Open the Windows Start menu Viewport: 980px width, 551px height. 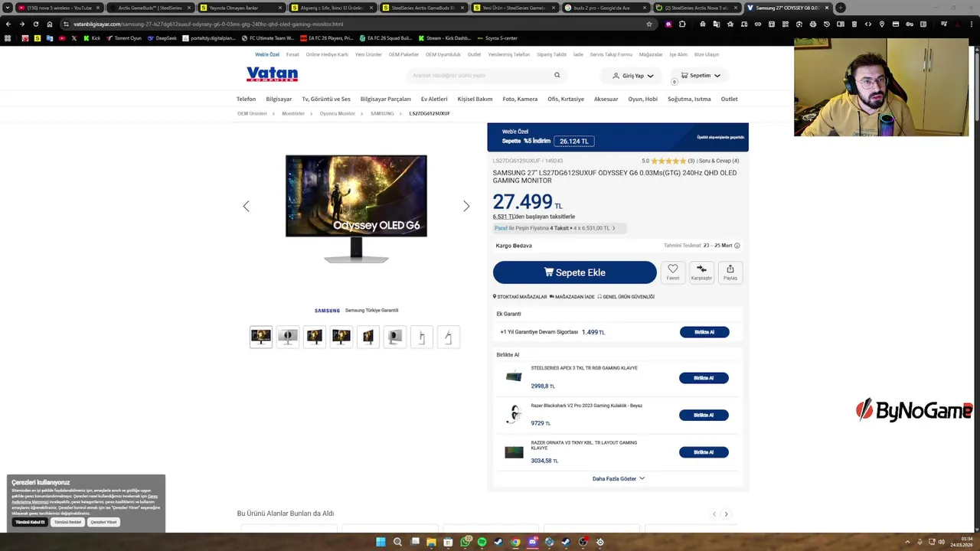point(381,542)
